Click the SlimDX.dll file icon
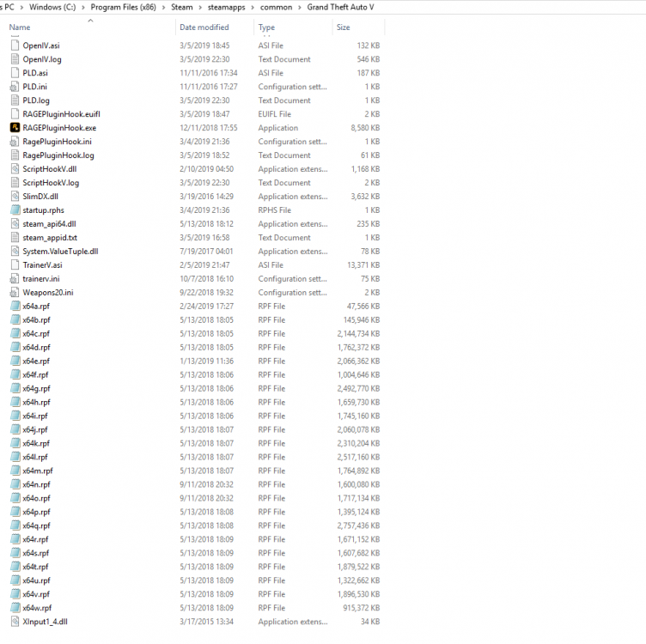The image size is (646, 644). click(x=15, y=197)
